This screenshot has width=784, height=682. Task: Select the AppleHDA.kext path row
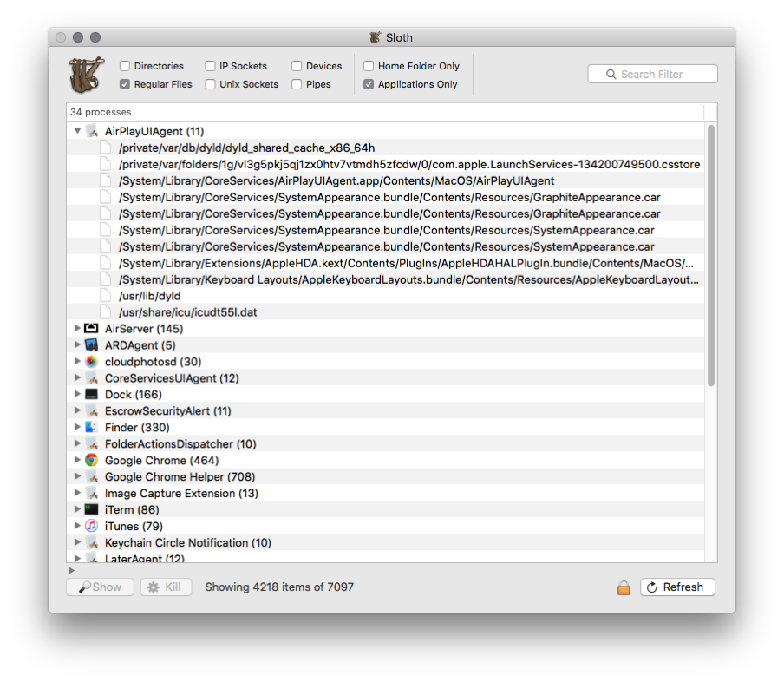386,263
